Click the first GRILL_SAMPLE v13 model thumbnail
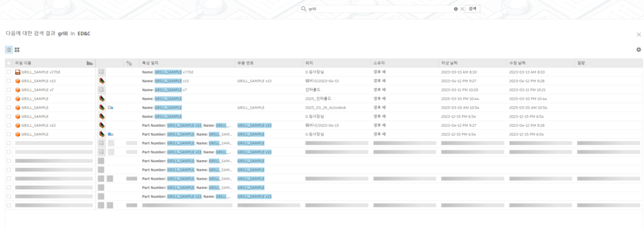 [101, 81]
